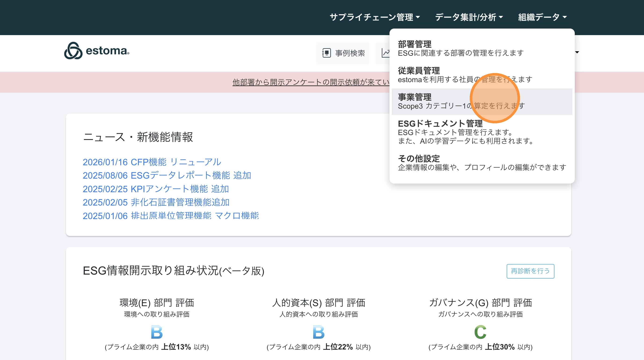Open the 非化石証書管理機能追加 news link
The height and width of the screenshot is (360, 644).
(156, 202)
